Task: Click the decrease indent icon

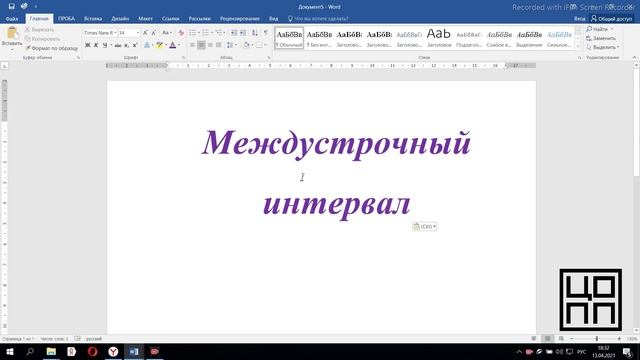Action: tap(234, 33)
